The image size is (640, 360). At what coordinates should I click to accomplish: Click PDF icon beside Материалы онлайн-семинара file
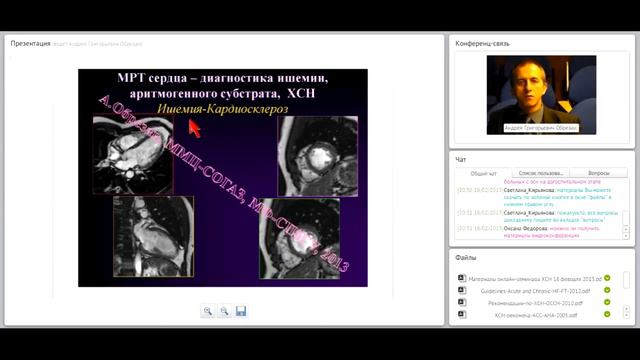coord(462,278)
